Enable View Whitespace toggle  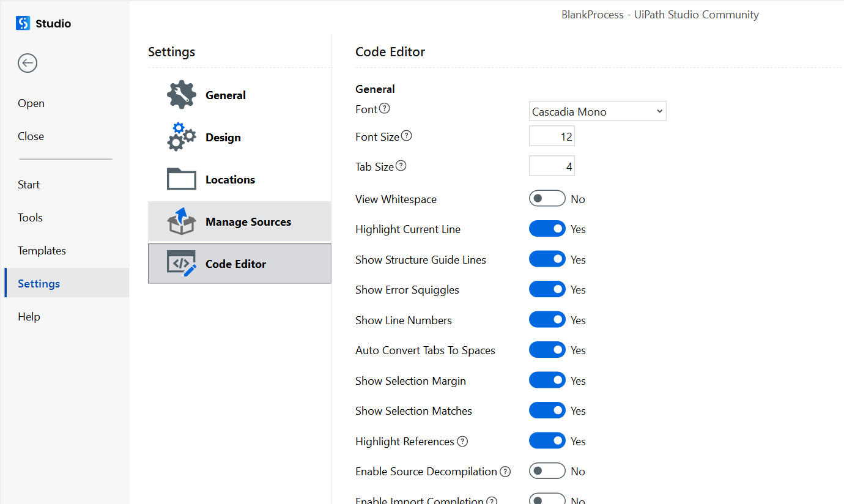547,199
